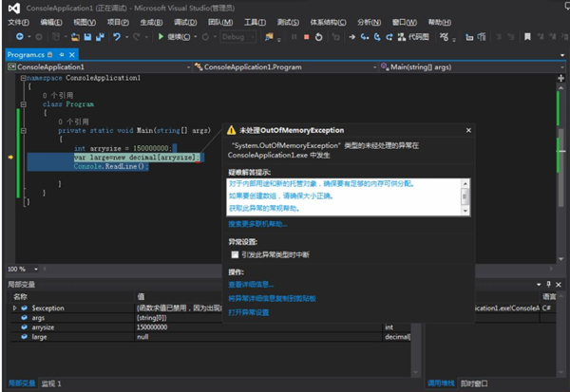Check the 引发此异常类型时中断 checkbox

235,254
